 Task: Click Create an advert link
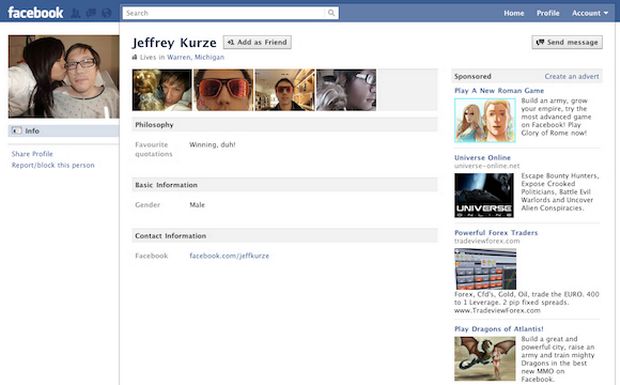click(x=572, y=76)
